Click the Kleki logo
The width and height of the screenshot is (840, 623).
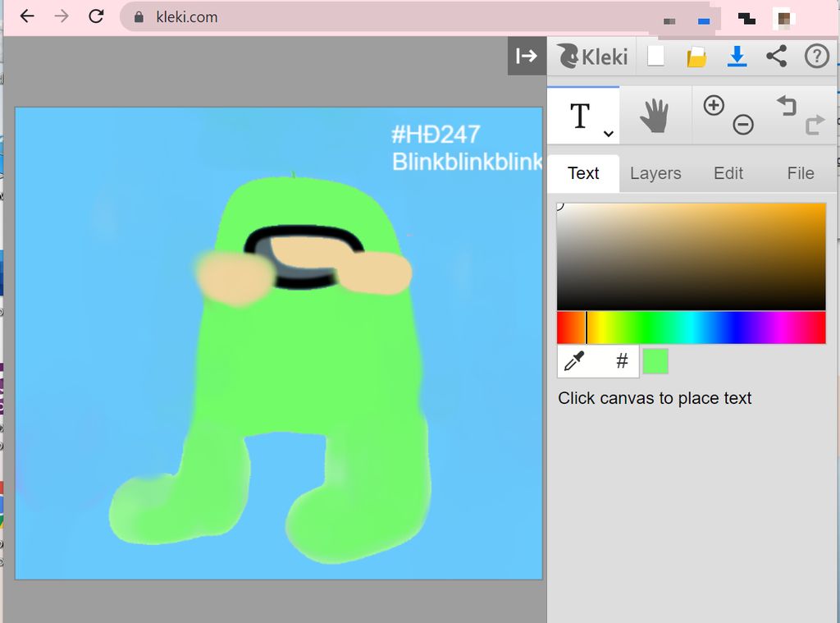tap(593, 56)
